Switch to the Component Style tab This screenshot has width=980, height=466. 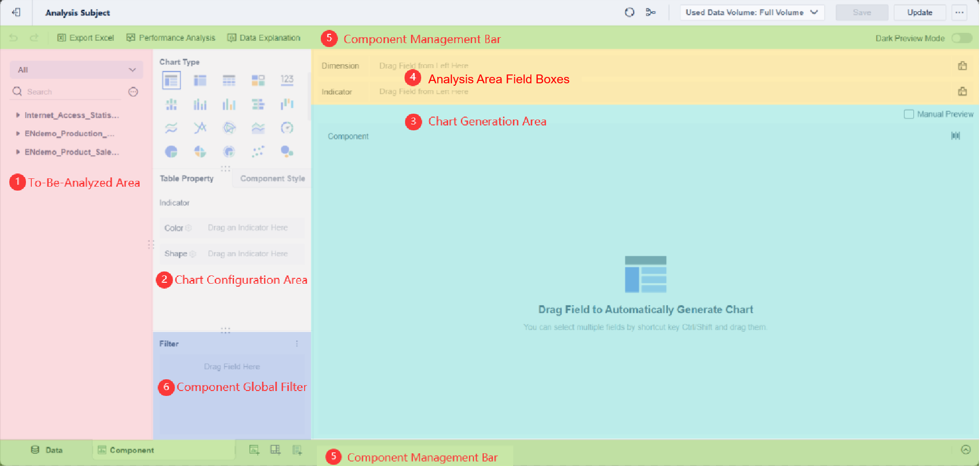tap(272, 178)
